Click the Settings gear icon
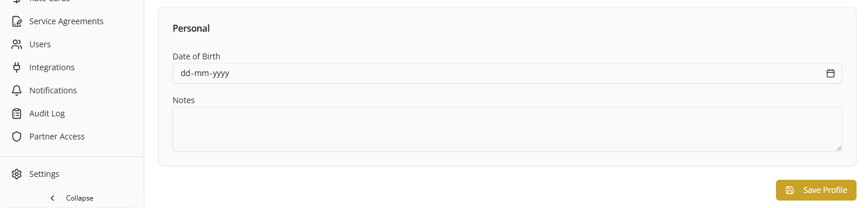Image resolution: width=868 pixels, height=208 pixels. pyautogui.click(x=17, y=174)
